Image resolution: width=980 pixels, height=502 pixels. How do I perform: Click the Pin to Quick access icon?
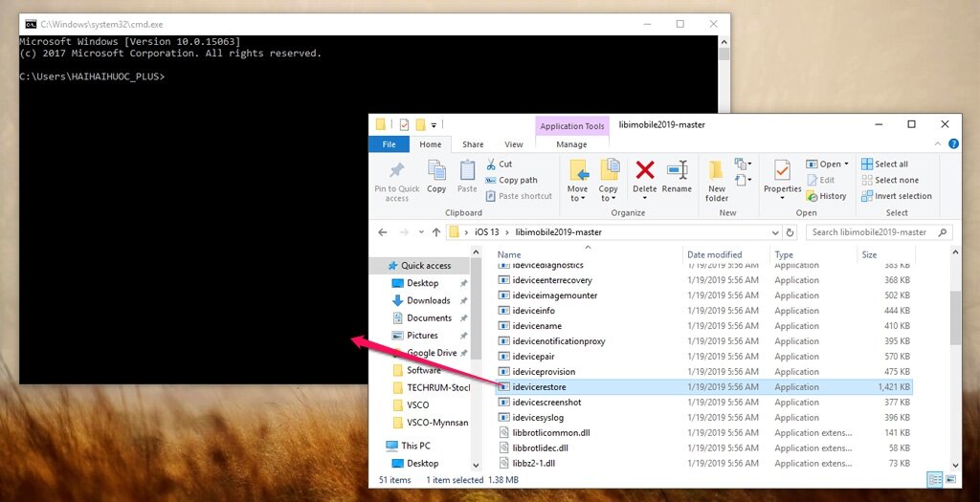(x=397, y=170)
